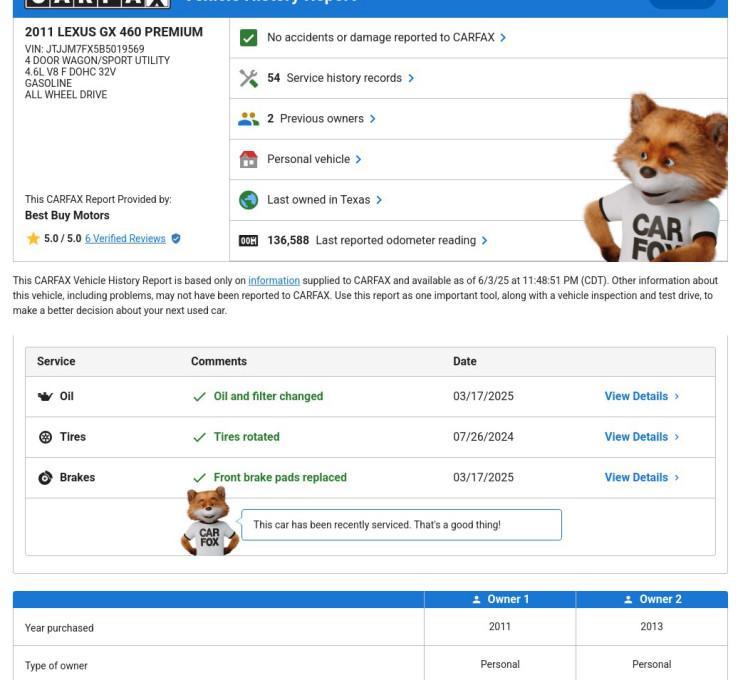The height and width of the screenshot is (680, 743).
Task: Click the 5.0 / 5.0 rating text
Action: tap(63, 238)
